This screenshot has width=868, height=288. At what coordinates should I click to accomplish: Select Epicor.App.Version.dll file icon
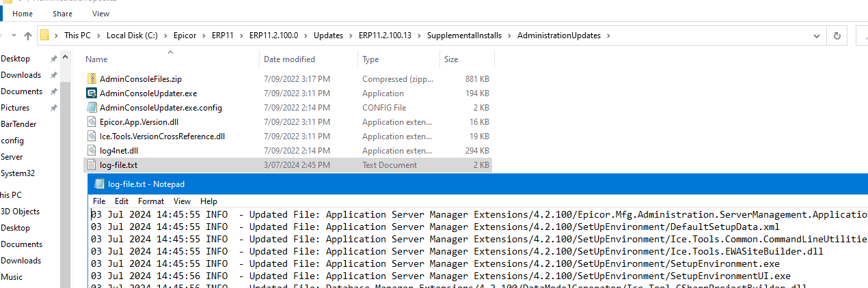click(x=92, y=122)
